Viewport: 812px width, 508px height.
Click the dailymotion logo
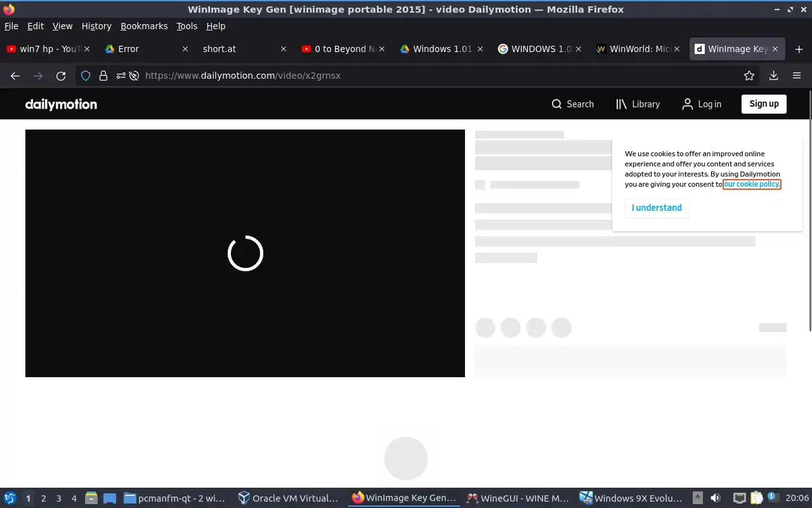point(61,104)
